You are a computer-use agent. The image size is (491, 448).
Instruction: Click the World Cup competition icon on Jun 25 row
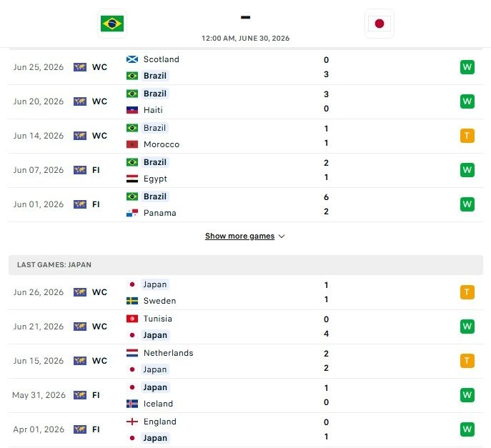click(80, 67)
